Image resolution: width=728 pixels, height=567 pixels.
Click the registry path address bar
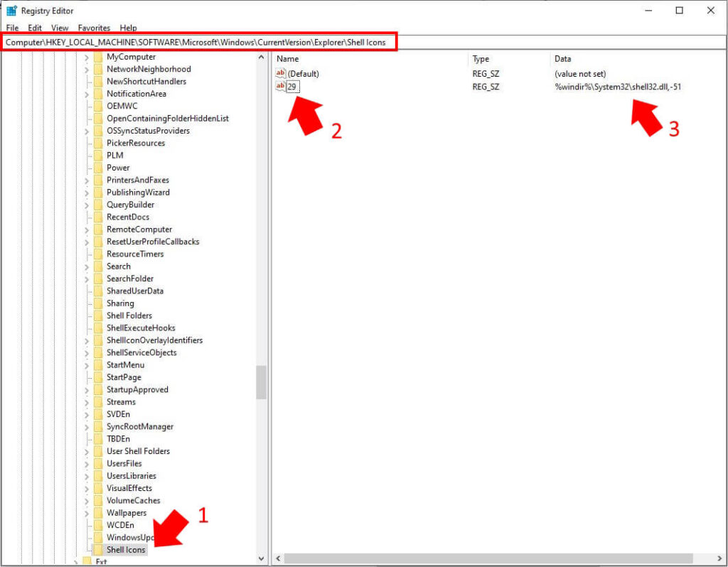tap(199, 43)
